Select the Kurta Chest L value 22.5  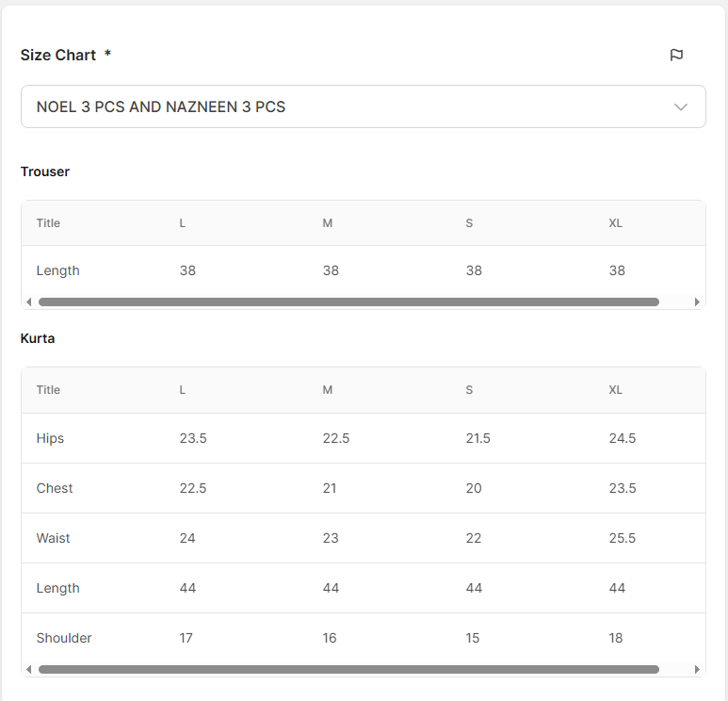(193, 488)
